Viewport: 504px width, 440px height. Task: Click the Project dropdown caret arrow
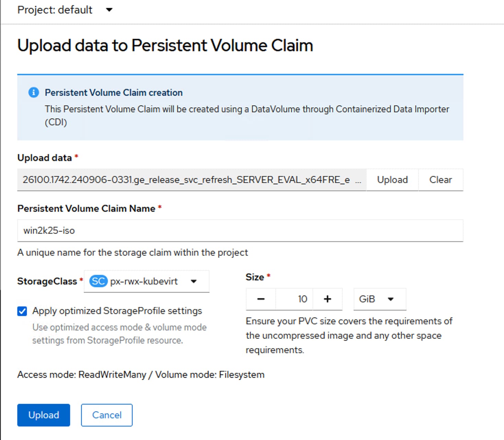point(109,10)
